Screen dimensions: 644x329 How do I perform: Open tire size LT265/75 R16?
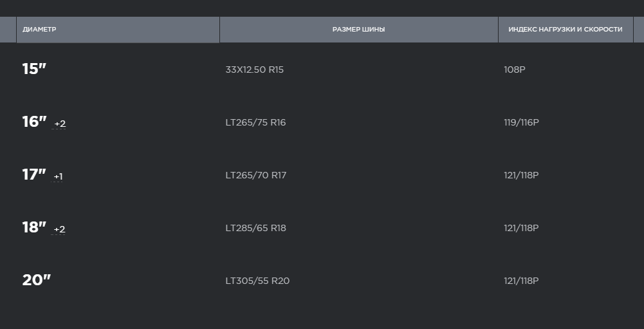coord(255,122)
